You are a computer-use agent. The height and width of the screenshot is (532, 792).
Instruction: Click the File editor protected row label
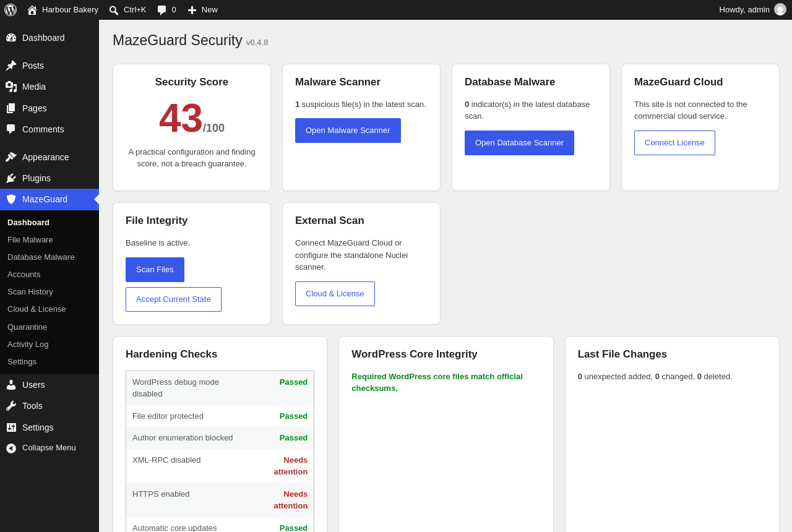[168, 416]
